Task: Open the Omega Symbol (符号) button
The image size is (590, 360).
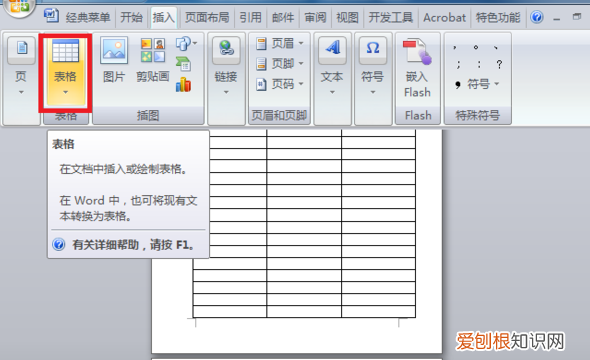Action: (x=373, y=65)
